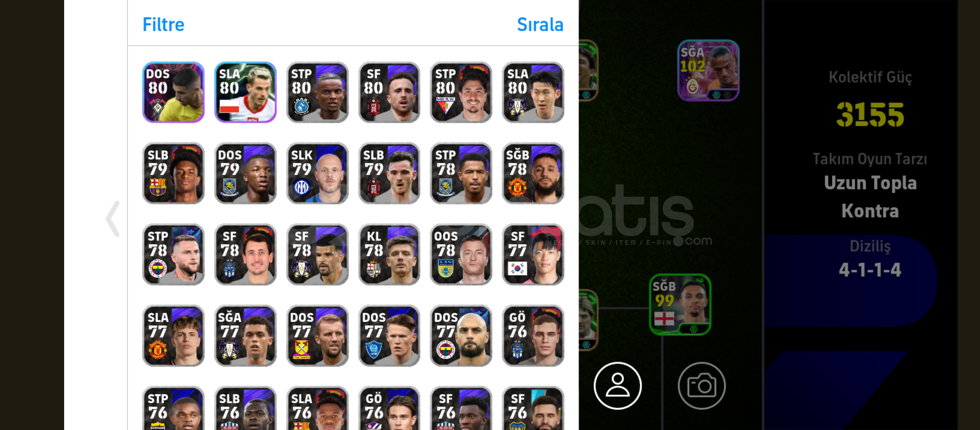This screenshot has height=430, width=980.
Task: Select SĞB 99 England card on pitch
Action: pyautogui.click(x=680, y=304)
